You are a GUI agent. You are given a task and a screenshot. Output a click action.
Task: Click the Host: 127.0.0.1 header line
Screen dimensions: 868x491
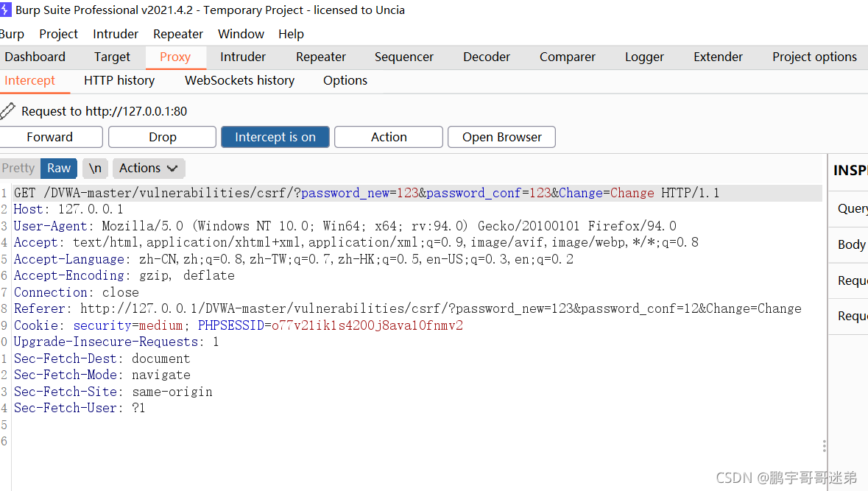(68, 209)
